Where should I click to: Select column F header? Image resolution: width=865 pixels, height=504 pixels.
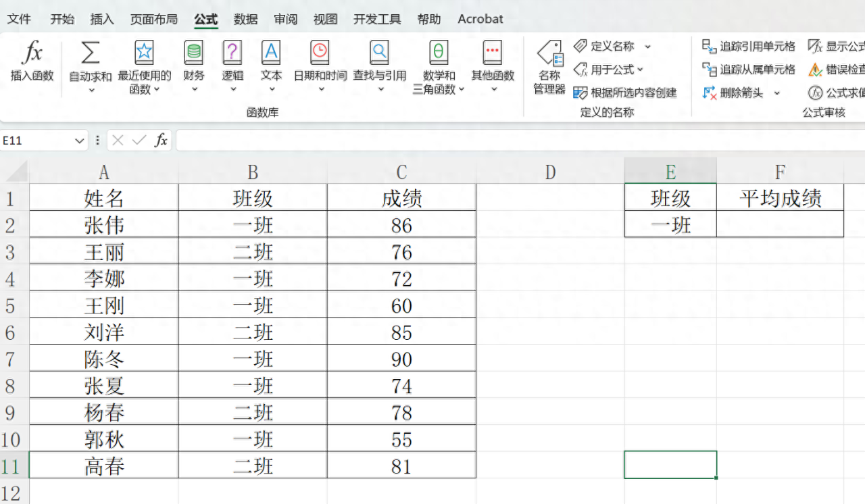[x=781, y=172]
